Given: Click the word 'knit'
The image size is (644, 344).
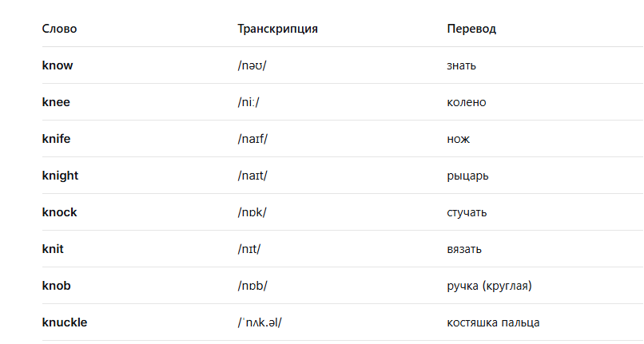Looking at the screenshot, I should pos(53,249).
